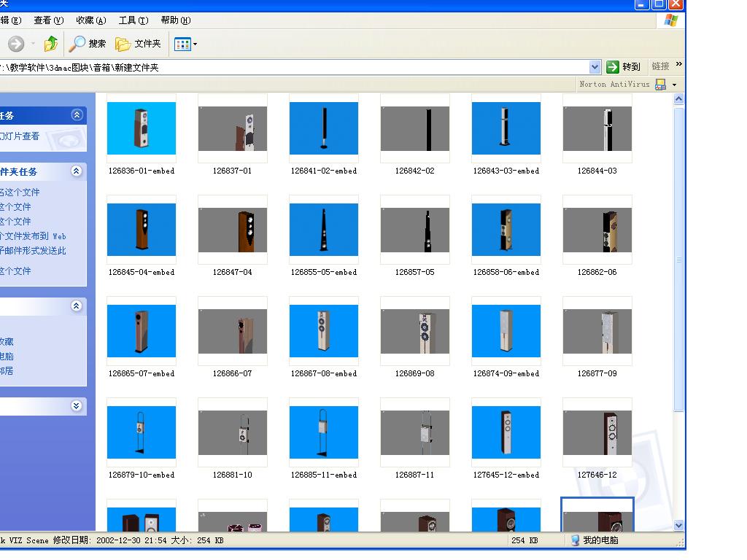Open the Help (帮助) menu
The image size is (747, 560).
[176, 20]
